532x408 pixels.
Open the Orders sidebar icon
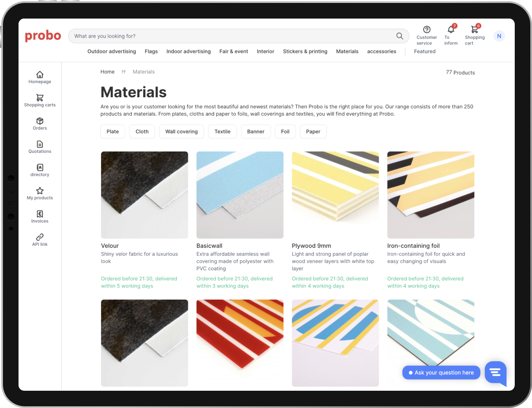(x=40, y=121)
